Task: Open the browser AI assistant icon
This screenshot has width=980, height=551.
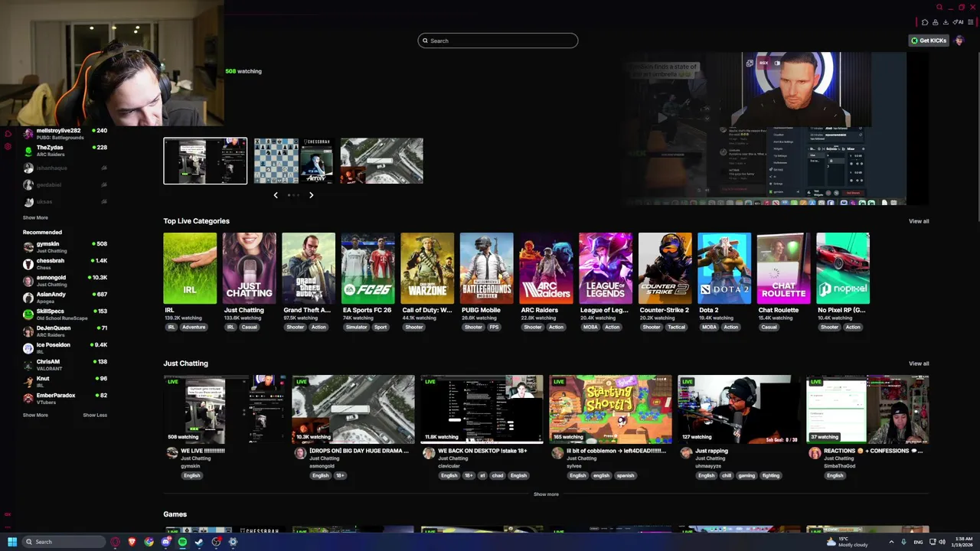Action: 958,22
